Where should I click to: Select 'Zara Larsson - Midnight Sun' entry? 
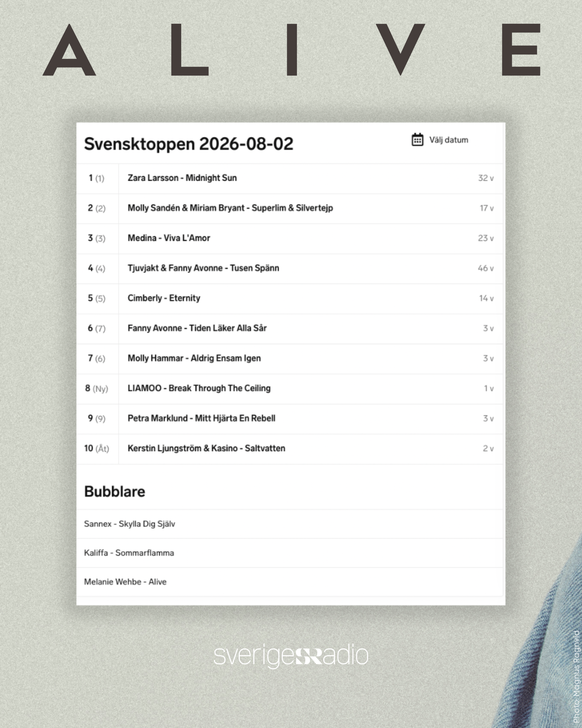tap(182, 178)
